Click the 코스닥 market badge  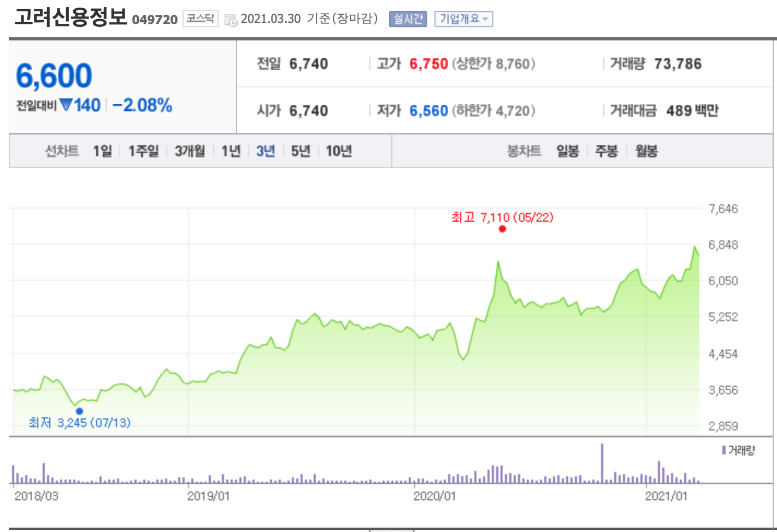click(x=200, y=19)
